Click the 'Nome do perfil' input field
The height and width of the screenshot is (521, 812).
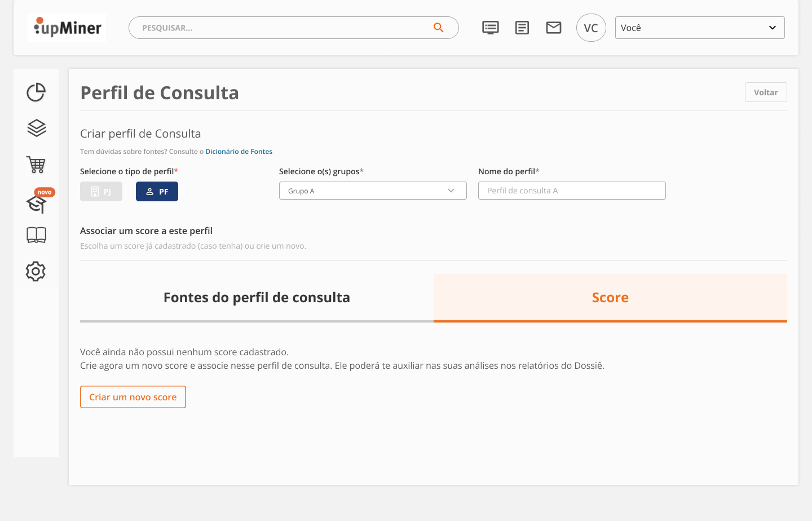[x=572, y=191]
